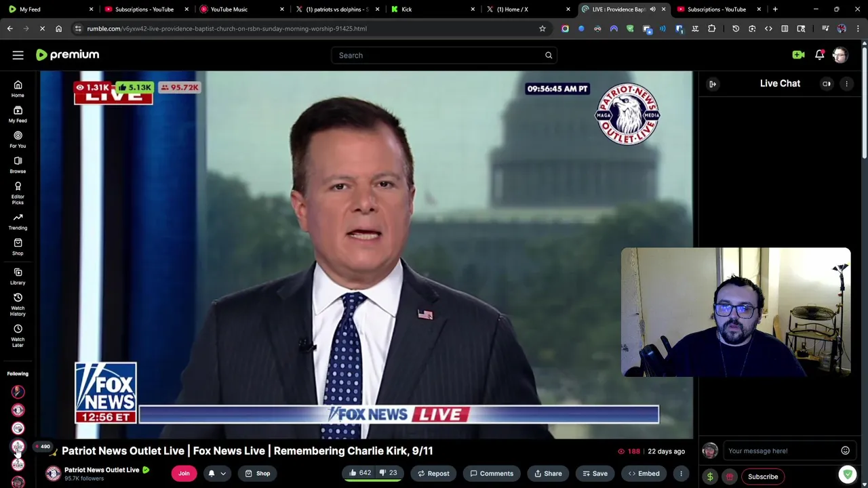This screenshot has width=868, height=488.
Task: Pop out the Live Chat window
Action: click(827, 84)
